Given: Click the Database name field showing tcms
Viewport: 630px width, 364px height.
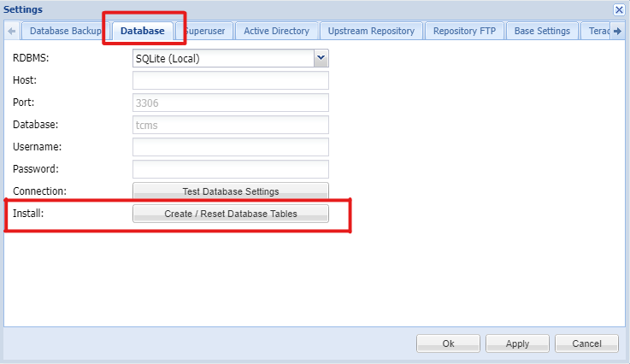Looking at the screenshot, I should (x=230, y=125).
